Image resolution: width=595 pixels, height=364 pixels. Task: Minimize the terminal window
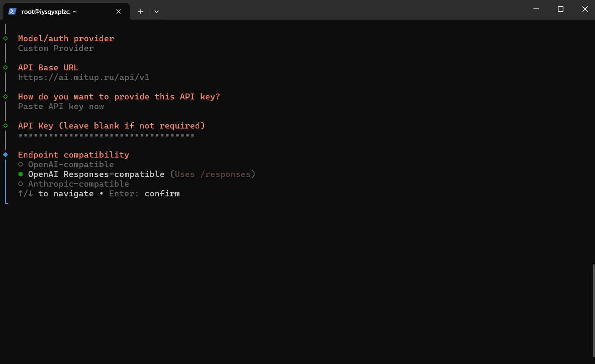click(536, 9)
